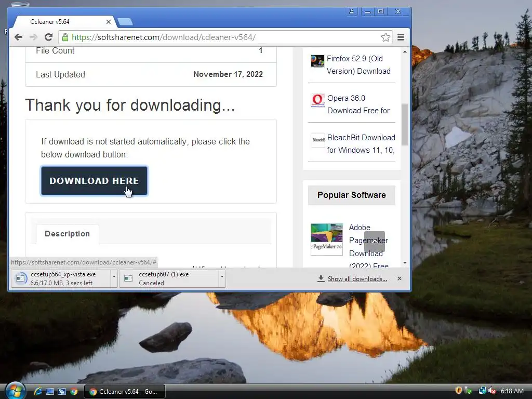Click the "Last Updated" label
This screenshot has width=532, height=399.
pos(60,75)
